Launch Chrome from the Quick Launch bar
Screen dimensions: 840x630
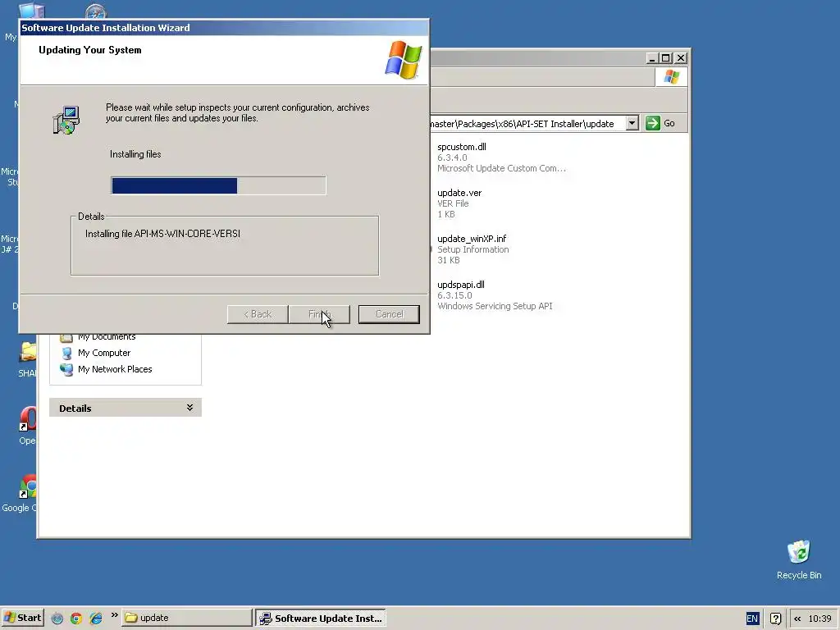[76, 619]
